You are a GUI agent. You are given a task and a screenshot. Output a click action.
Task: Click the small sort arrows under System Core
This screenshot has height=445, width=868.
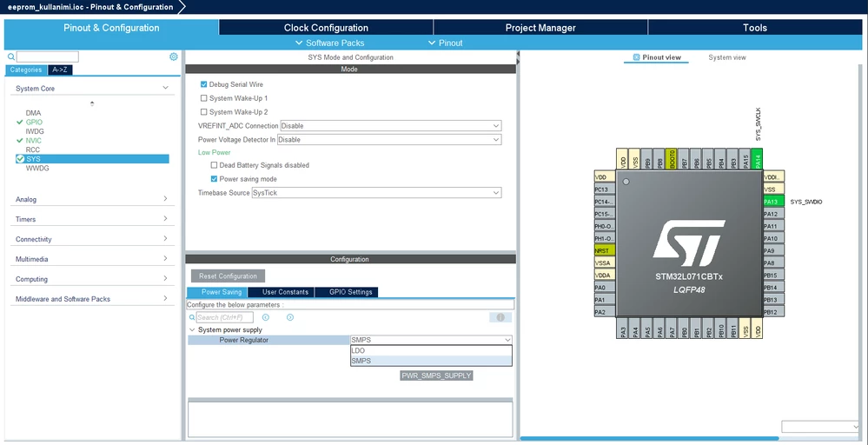[92, 103]
